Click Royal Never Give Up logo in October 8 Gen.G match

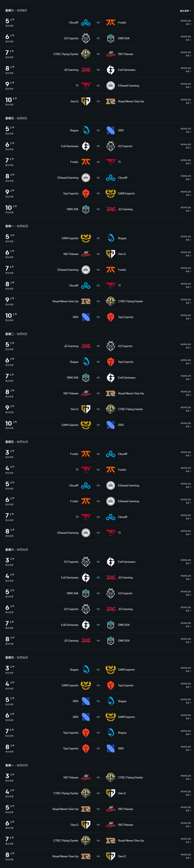(x=111, y=101)
